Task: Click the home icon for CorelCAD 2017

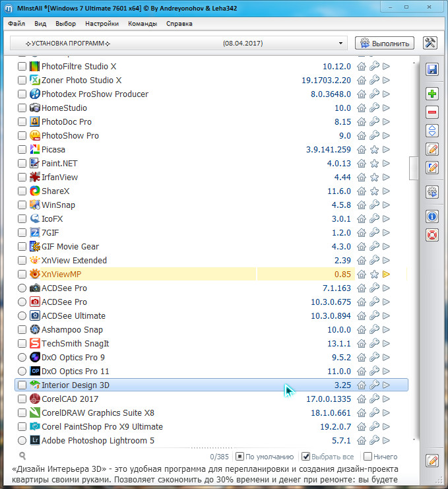Action: coord(362,399)
